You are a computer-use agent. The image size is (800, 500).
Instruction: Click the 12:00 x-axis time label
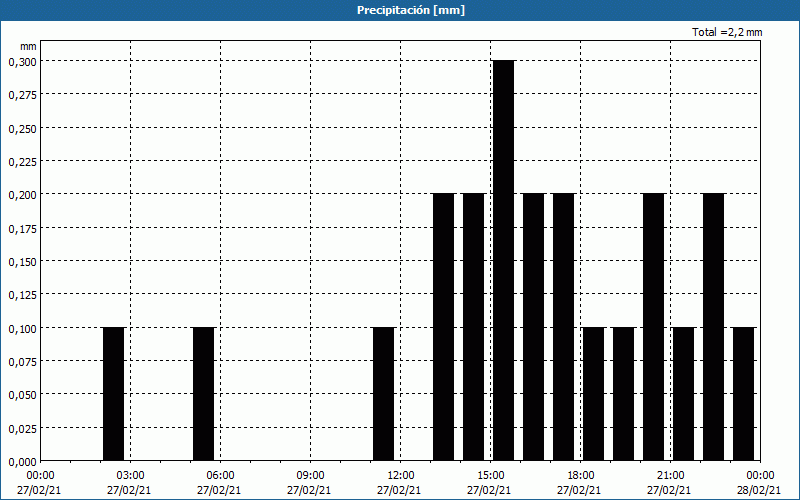click(x=401, y=476)
